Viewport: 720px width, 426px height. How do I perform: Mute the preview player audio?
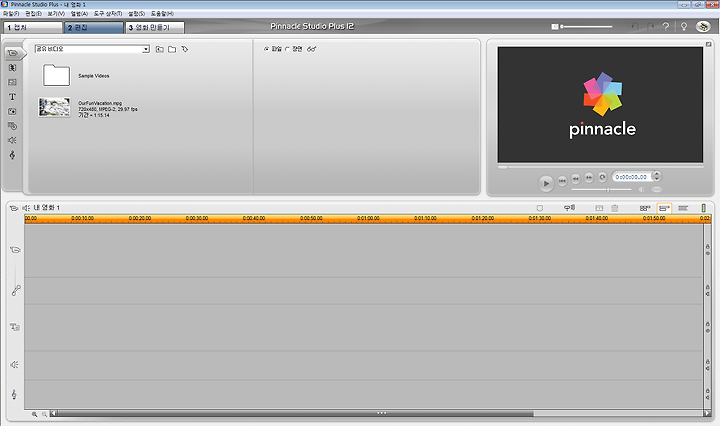[x=641, y=189]
